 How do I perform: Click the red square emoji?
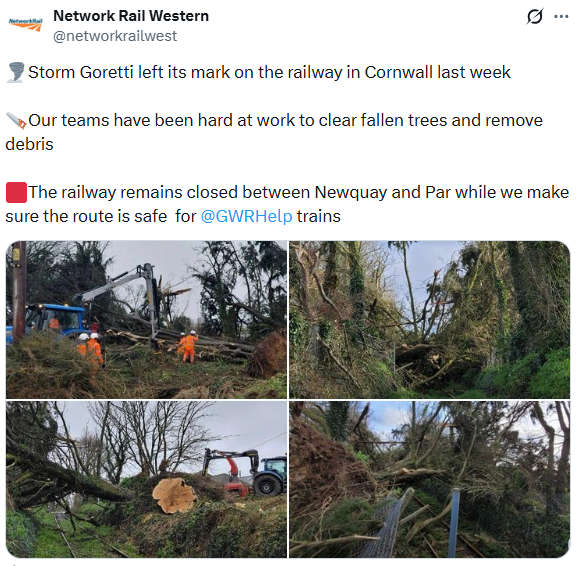(17, 192)
